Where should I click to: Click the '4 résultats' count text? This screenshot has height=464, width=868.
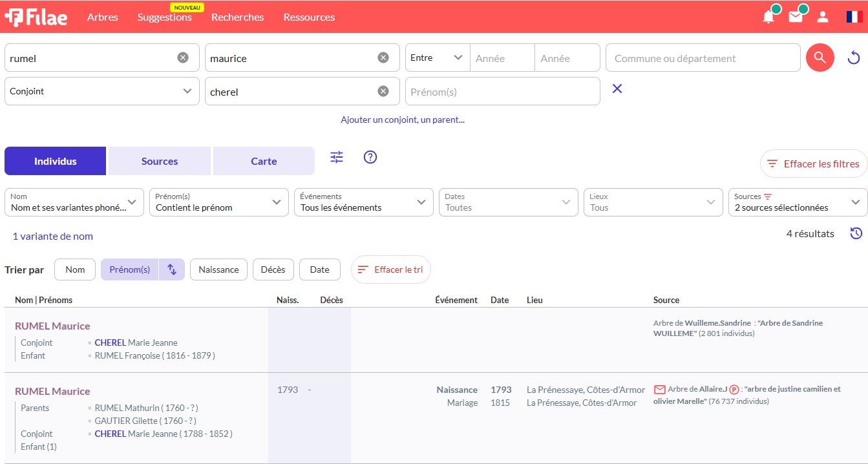(810, 233)
